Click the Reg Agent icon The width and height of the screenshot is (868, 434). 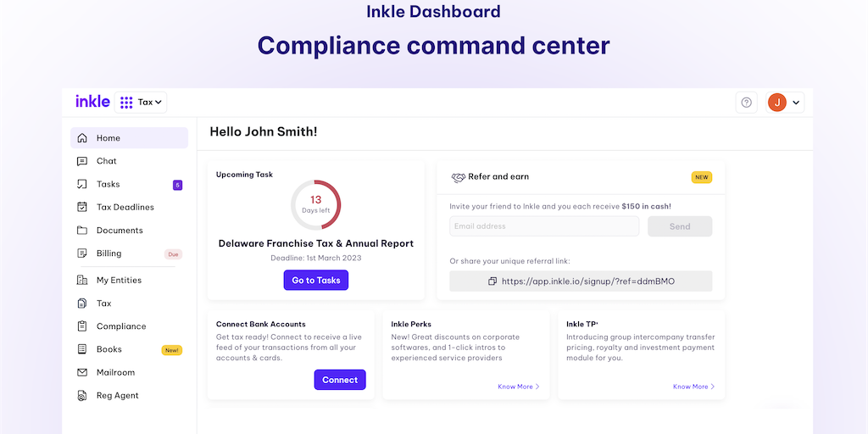click(x=82, y=396)
